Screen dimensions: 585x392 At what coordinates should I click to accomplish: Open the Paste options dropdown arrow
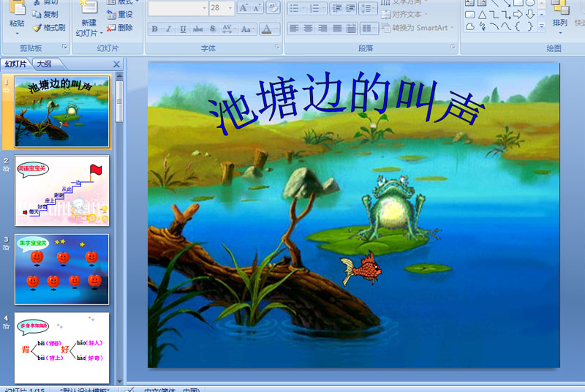[x=17, y=34]
